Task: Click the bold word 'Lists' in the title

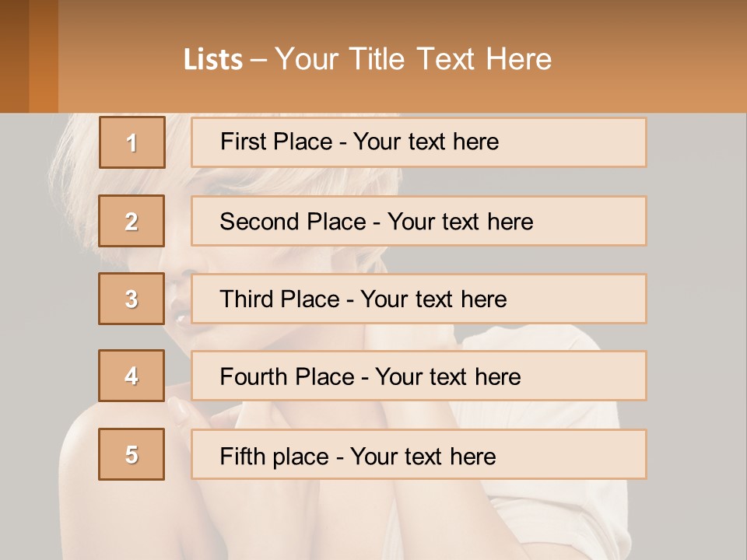Action: [212, 60]
